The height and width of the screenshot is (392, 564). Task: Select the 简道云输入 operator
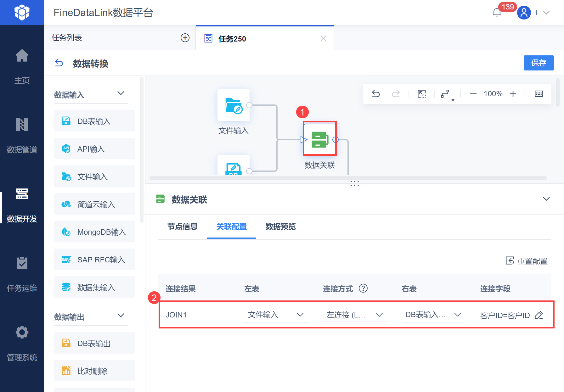tap(95, 204)
